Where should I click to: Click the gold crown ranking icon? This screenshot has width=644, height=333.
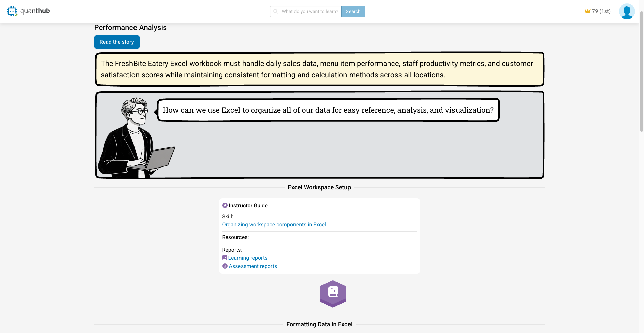[587, 11]
